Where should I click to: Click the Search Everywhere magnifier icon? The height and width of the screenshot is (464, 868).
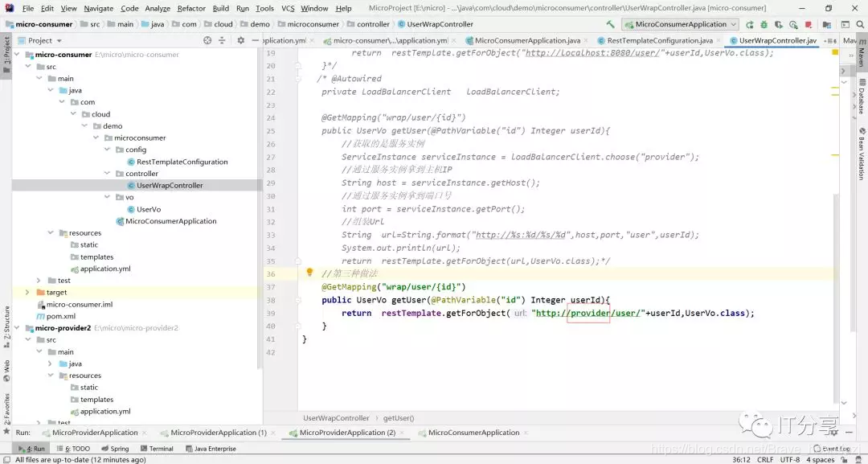click(860, 24)
